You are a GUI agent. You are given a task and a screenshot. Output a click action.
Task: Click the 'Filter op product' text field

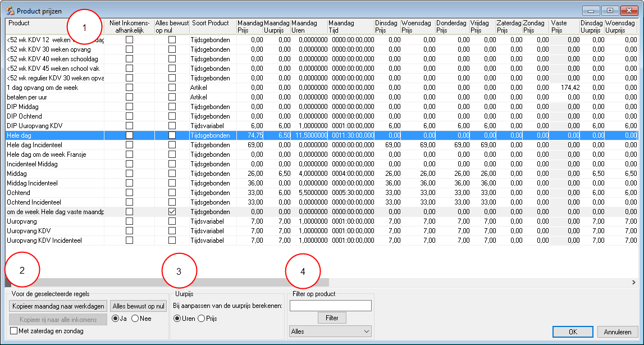(330, 306)
